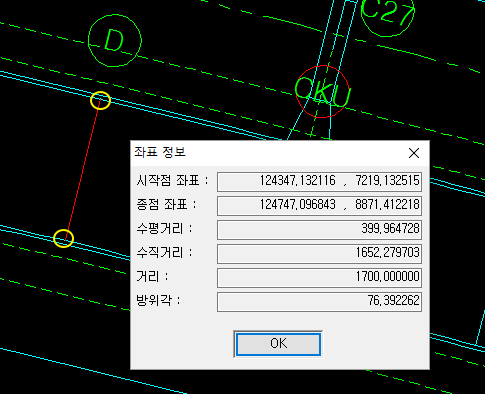Click the 방위각 label
485x394 pixels.
(x=158, y=301)
